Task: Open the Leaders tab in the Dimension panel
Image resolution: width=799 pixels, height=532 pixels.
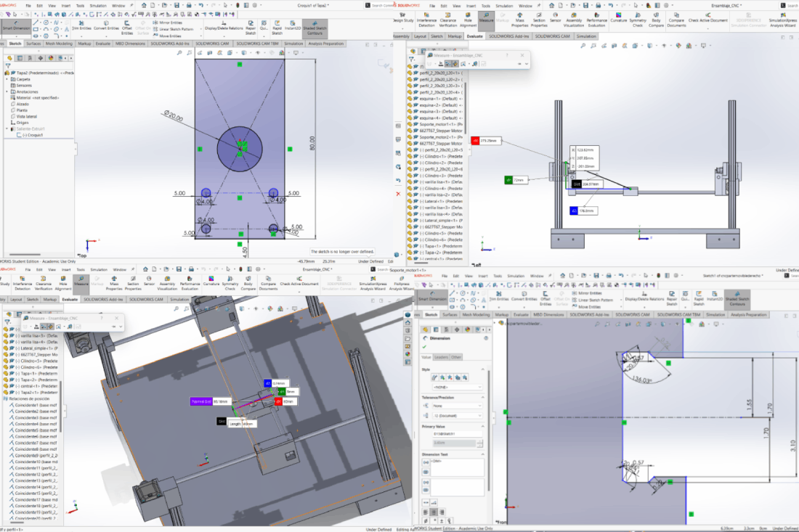Action: click(x=441, y=357)
